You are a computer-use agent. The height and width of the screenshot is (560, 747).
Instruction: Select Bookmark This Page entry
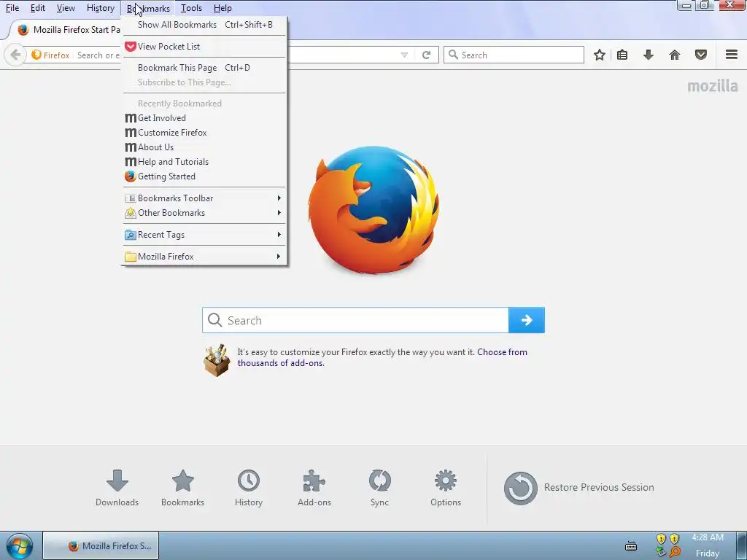pos(205,68)
